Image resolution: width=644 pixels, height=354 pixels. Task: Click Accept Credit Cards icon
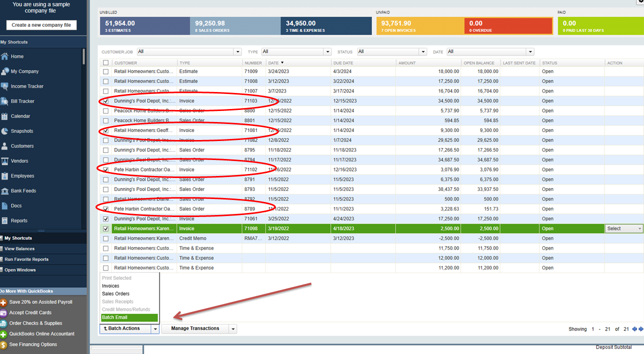click(3, 312)
